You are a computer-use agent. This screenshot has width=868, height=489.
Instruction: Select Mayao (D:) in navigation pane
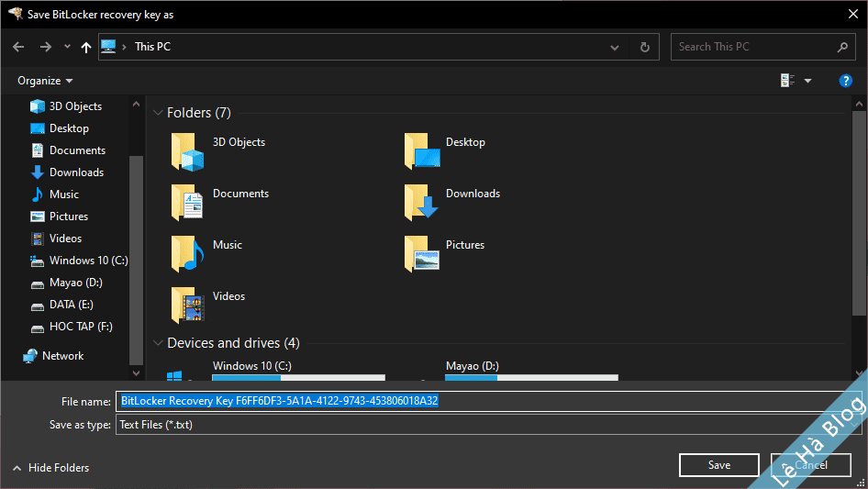click(x=66, y=283)
